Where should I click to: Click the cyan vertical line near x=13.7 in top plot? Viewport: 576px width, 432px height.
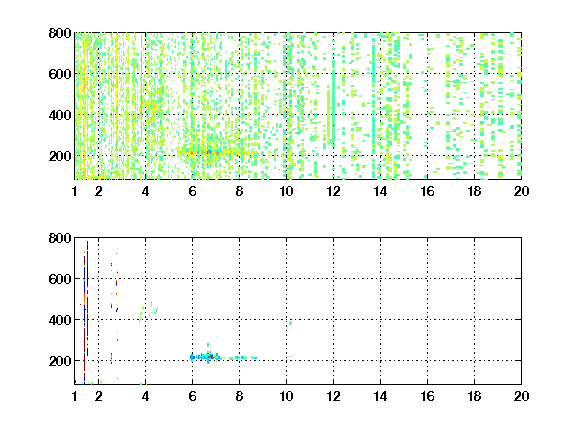[374, 107]
